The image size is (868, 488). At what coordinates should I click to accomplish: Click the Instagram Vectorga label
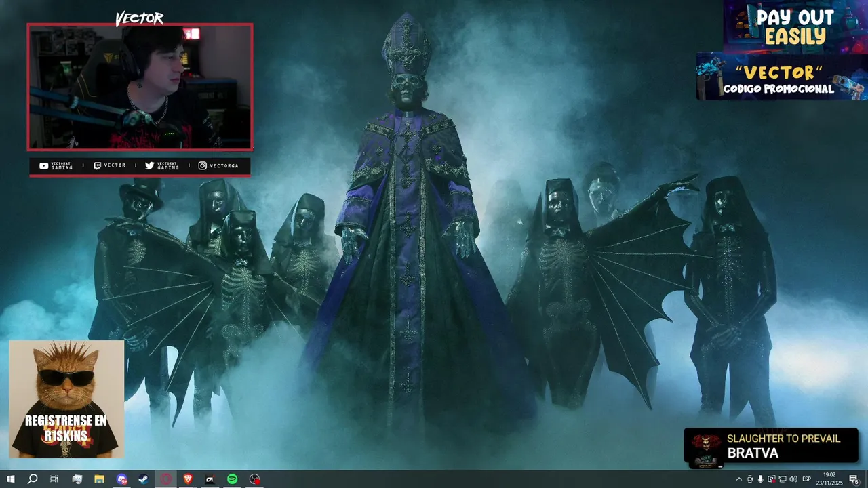218,165
